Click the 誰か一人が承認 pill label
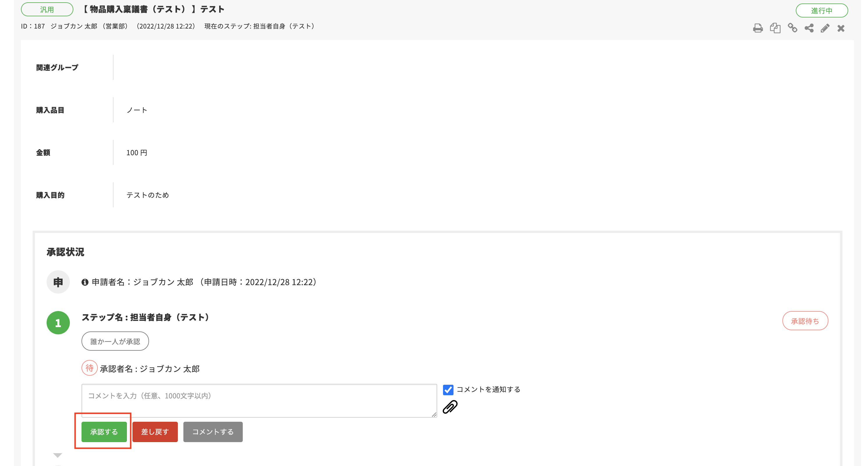Viewport: 868px width, 466px height. (115, 341)
